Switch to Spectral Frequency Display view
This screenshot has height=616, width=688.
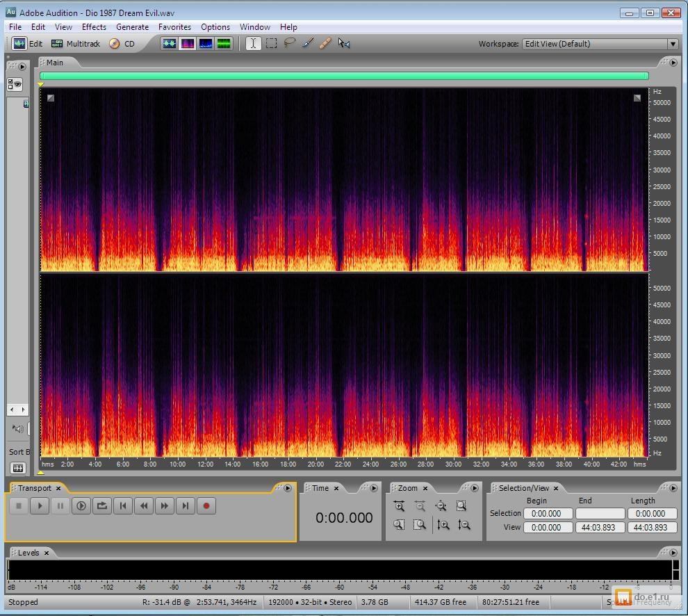tap(188, 44)
